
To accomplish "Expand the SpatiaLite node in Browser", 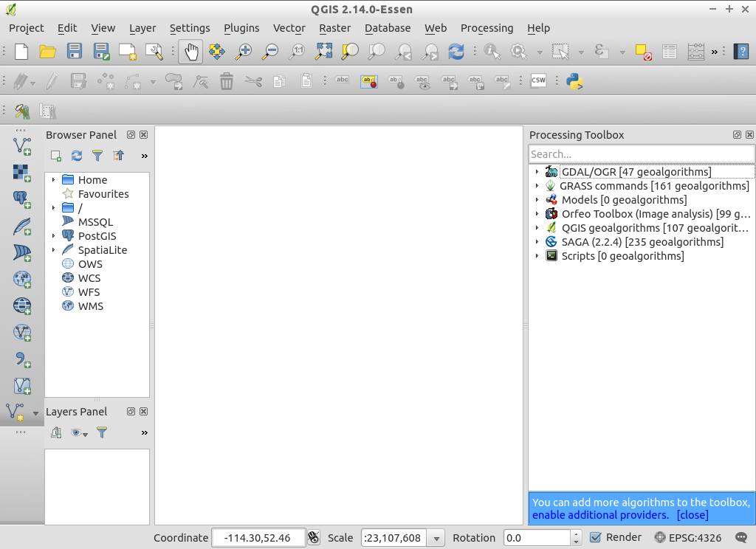I will click(x=53, y=249).
